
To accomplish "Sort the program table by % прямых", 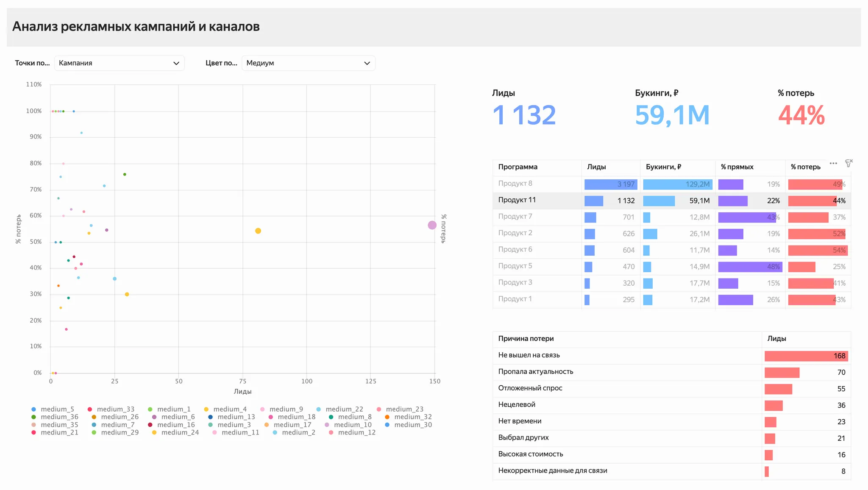I will tap(737, 167).
